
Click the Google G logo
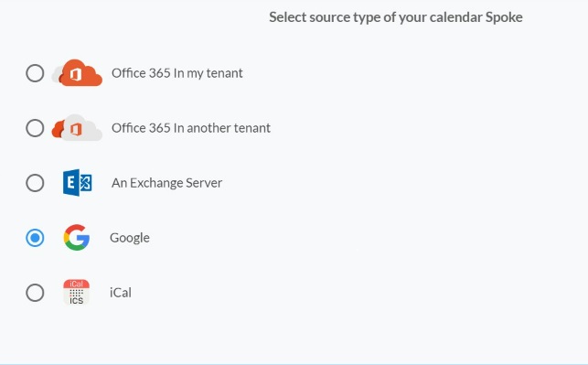point(77,238)
